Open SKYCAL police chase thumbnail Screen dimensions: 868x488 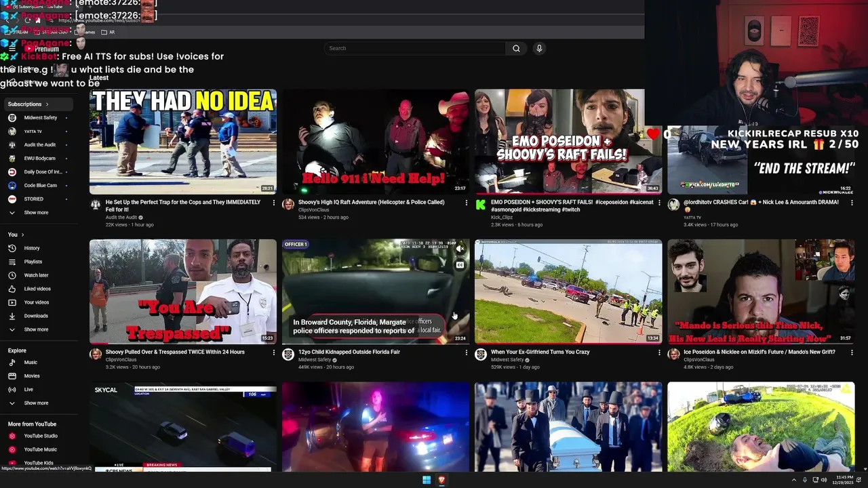coord(183,427)
